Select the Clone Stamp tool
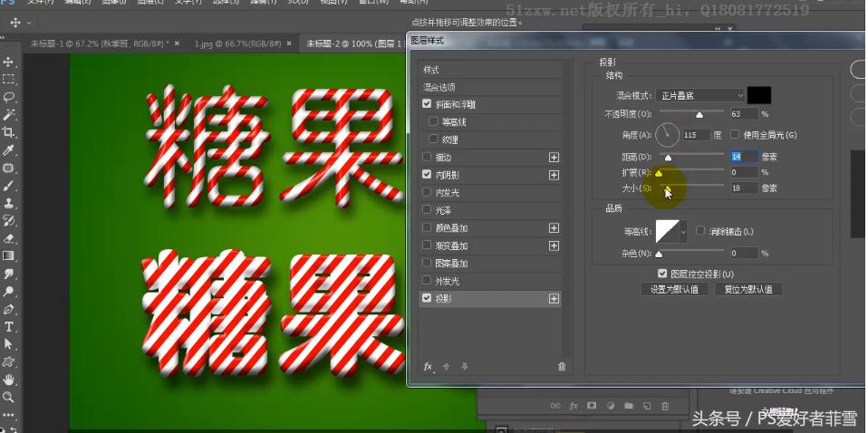This screenshot has height=433, width=868. (x=8, y=203)
